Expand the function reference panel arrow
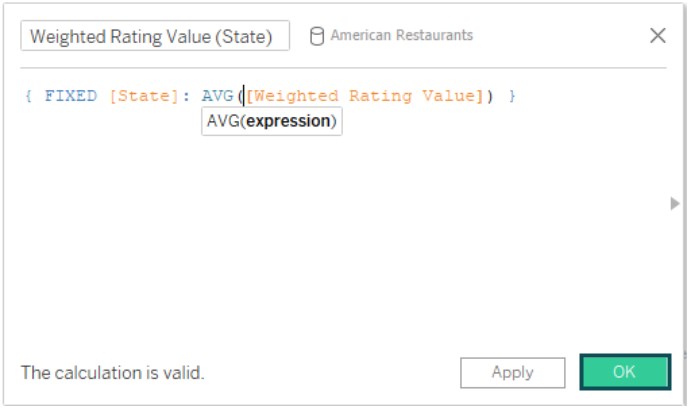The image size is (688, 410). click(675, 203)
